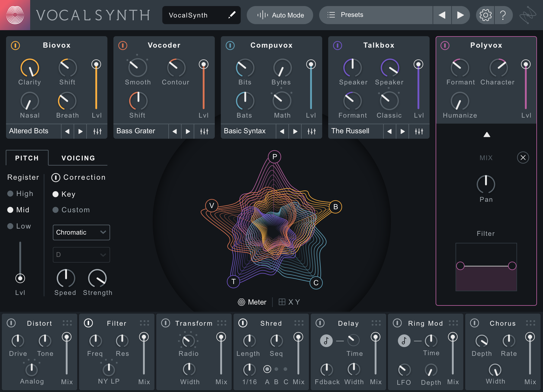
Task: Open Shred module options via dots icon
Action: (298, 323)
